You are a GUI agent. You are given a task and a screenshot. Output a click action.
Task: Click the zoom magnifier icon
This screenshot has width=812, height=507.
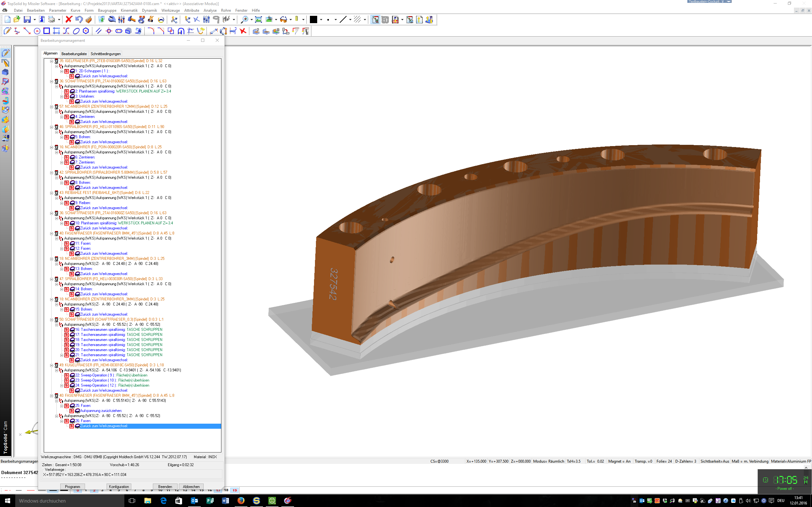click(245, 19)
